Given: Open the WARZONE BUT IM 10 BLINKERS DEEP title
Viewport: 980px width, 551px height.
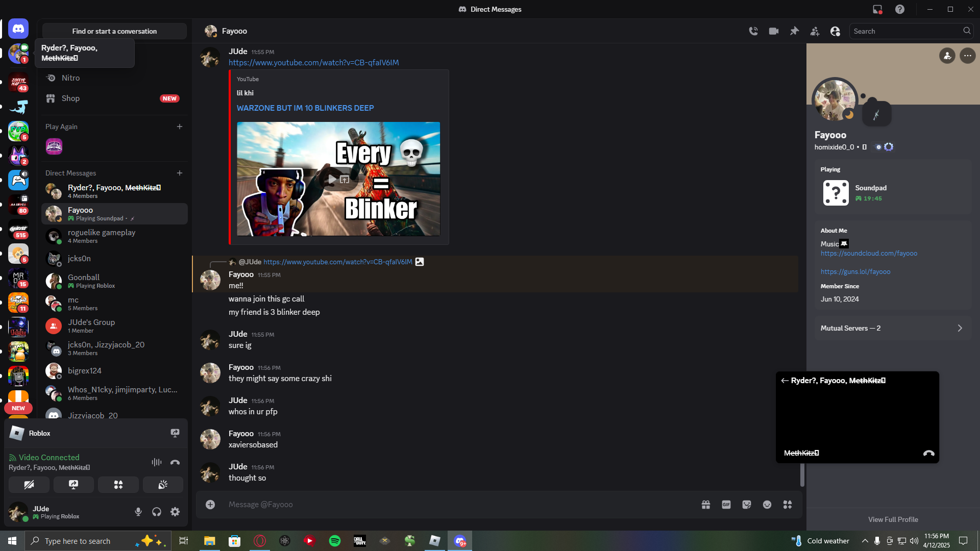Looking at the screenshot, I should [x=305, y=108].
